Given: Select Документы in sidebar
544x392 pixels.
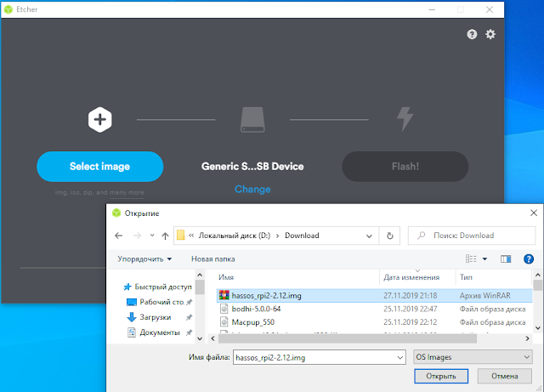Looking at the screenshot, I should click(x=160, y=332).
